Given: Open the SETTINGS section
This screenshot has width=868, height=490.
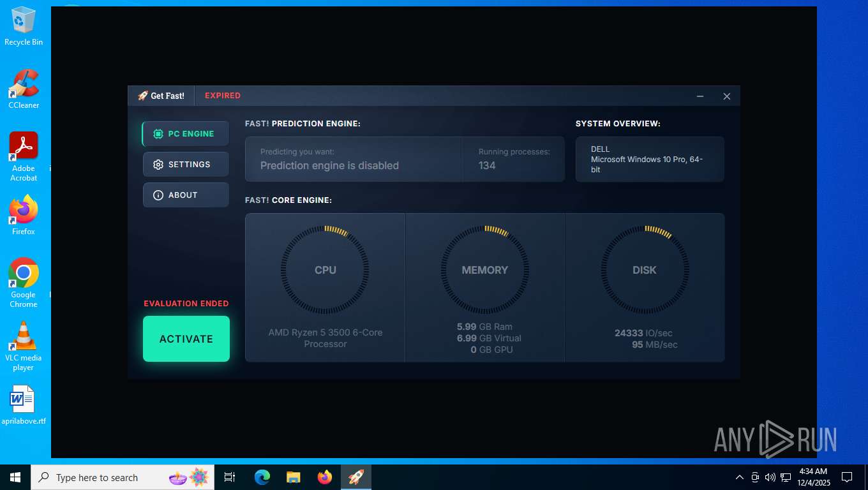Looking at the screenshot, I should pos(186,165).
